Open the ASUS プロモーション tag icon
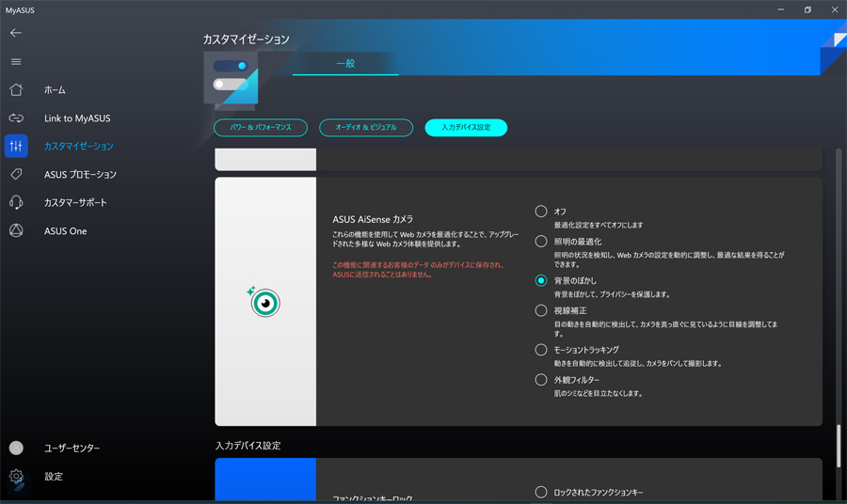Viewport: 847px width, 504px height. (16, 174)
